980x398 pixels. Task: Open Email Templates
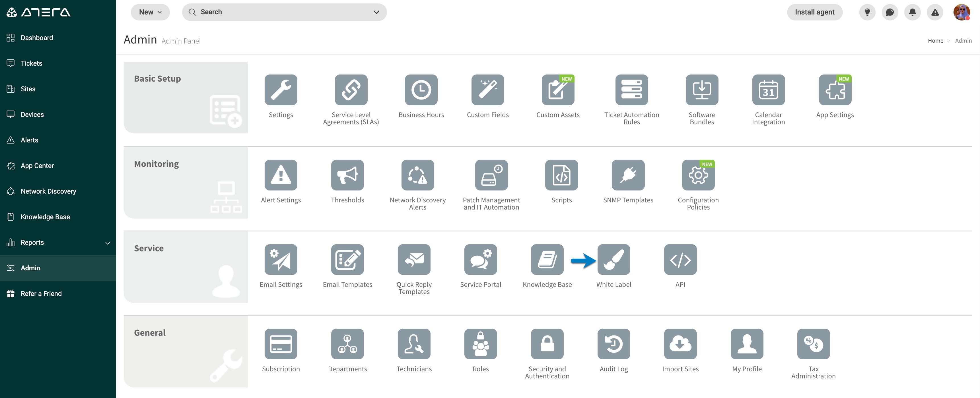(347, 259)
